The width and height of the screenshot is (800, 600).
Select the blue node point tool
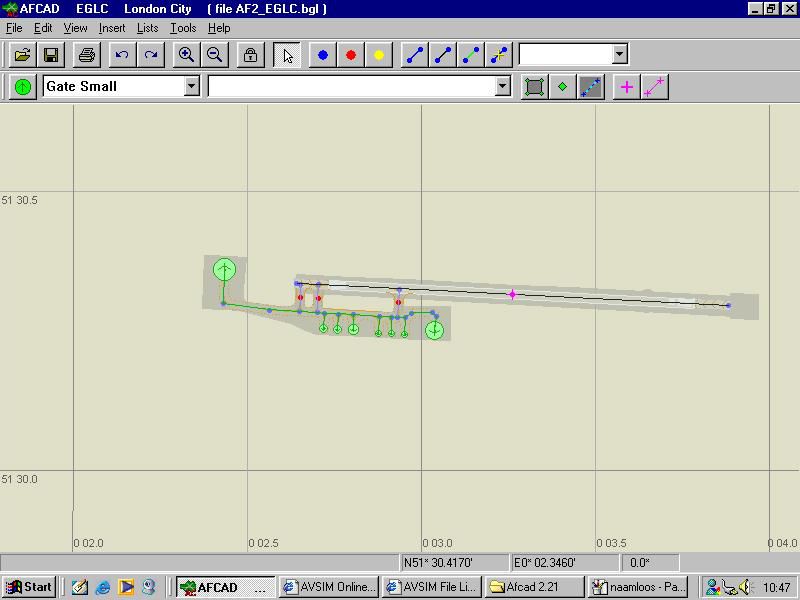click(x=321, y=55)
